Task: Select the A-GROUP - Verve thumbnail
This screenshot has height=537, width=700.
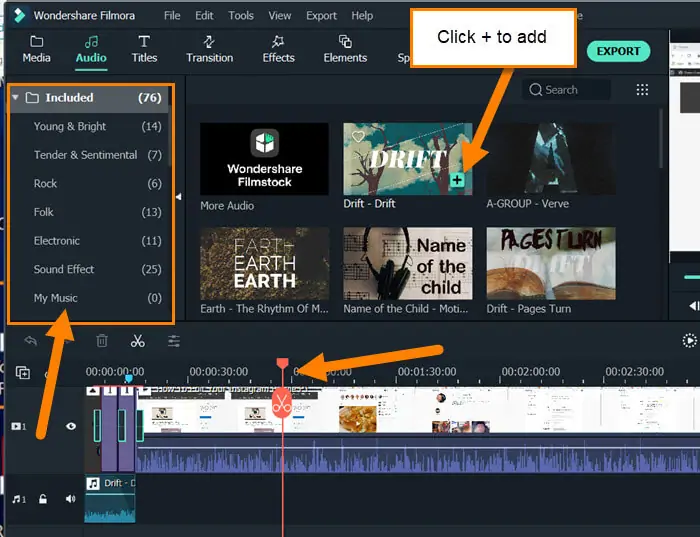Action: point(551,159)
